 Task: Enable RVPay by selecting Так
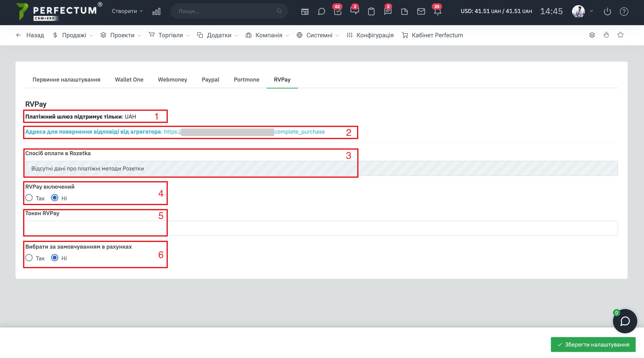[x=29, y=198]
